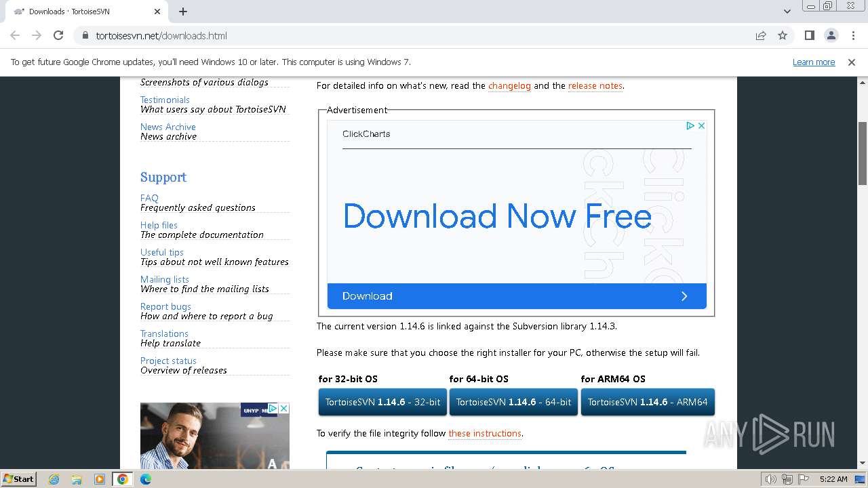Open the tab search chevron
Image resolution: width=868 pixels, height=488 pixels.
tap(787, 12)
